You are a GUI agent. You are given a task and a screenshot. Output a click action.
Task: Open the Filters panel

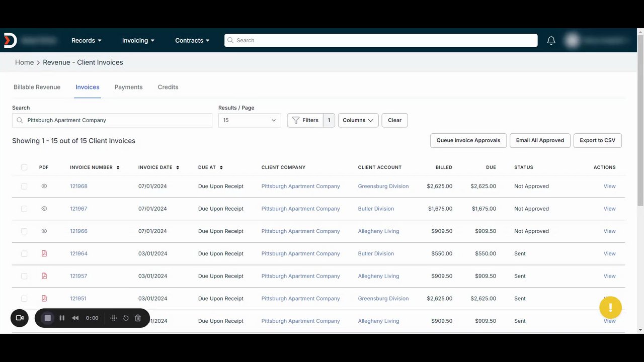pyautogui.click(x=305, y=120)
